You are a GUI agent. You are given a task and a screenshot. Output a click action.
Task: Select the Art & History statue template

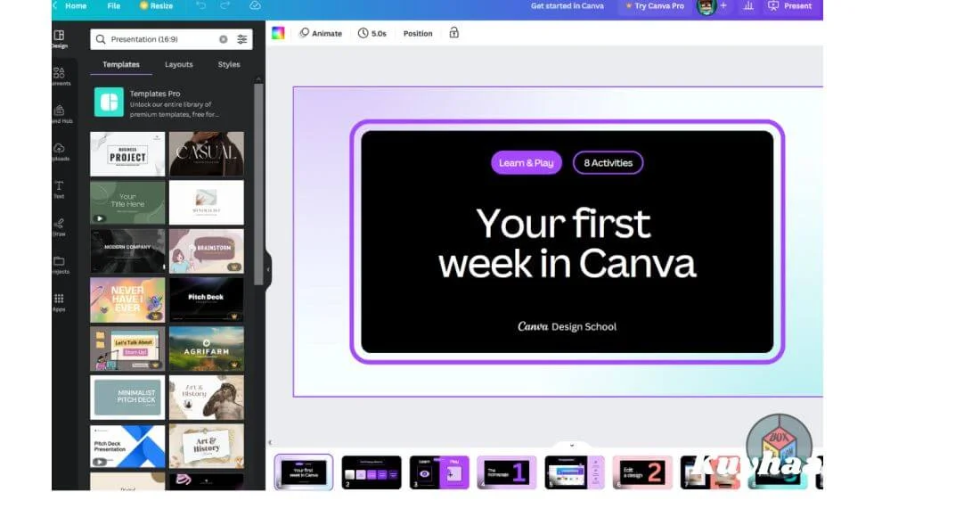[207, 398]
